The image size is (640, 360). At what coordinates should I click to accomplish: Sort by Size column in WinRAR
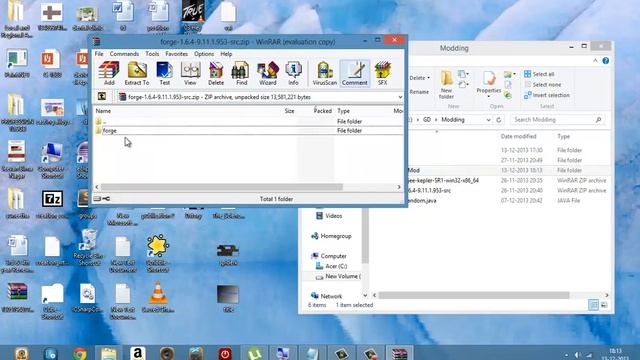[x=289, y=111]
